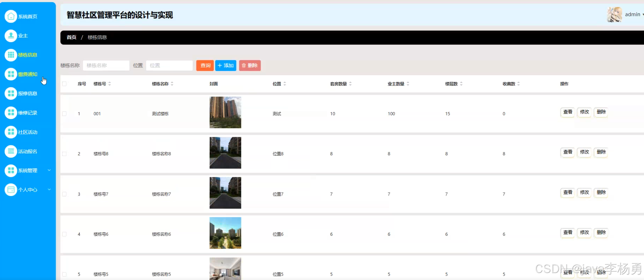Focus the 楼栋名称 search field
Viewport: 644px width, 280px height.
[x=106, y=65]
